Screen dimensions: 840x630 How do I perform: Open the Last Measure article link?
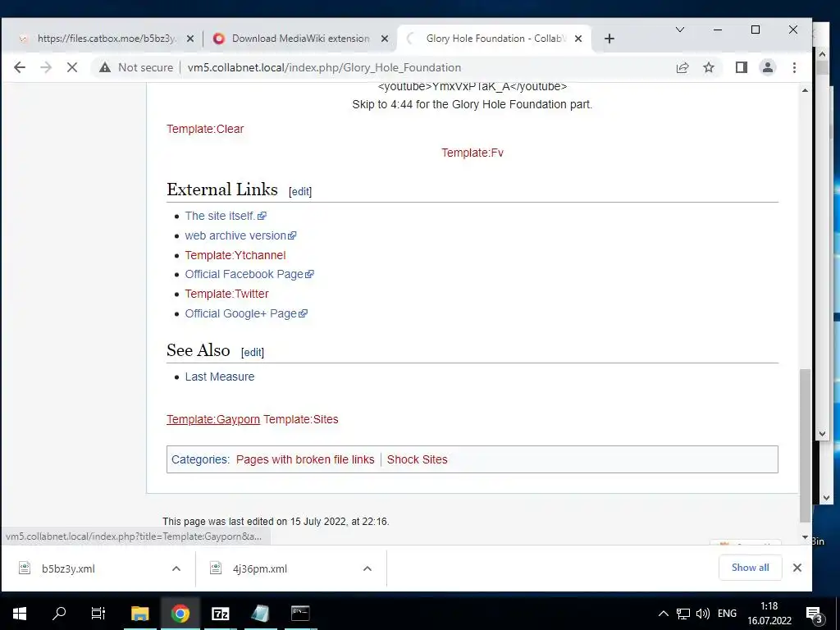[220, 377]
